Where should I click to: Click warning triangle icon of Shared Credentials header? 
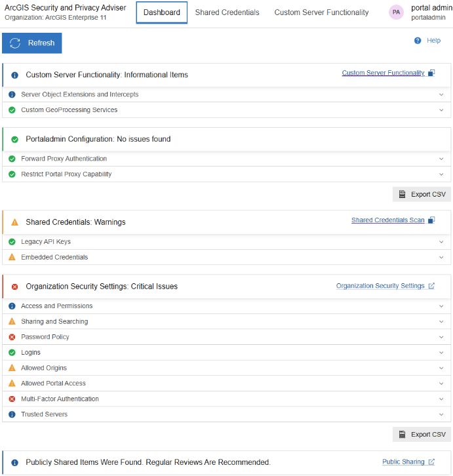click(x=14, y=222)
